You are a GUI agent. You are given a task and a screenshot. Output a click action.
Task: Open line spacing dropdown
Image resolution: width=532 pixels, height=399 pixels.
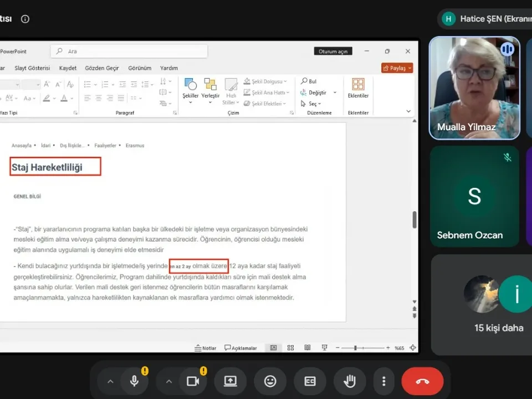coord(147,84)
